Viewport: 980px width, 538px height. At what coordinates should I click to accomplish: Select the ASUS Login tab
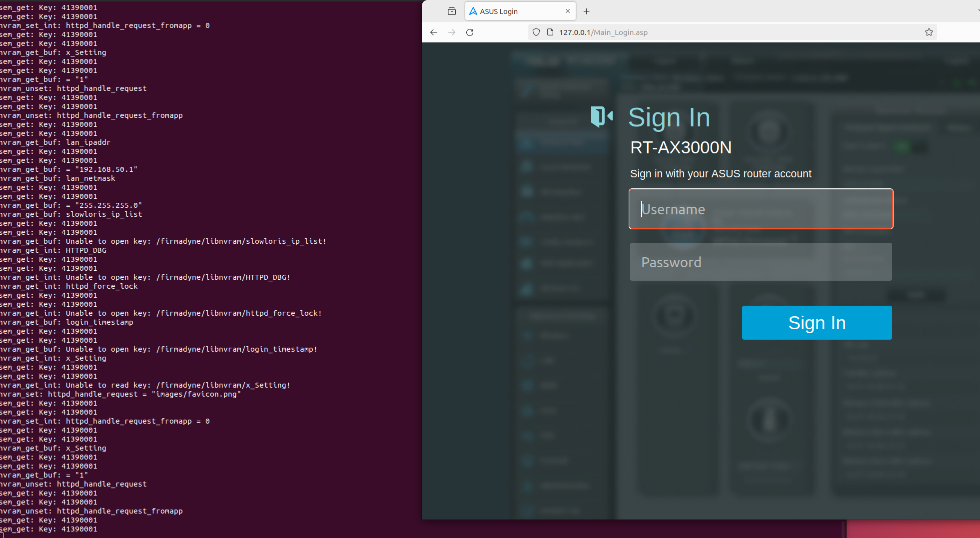tap(520, 11)
